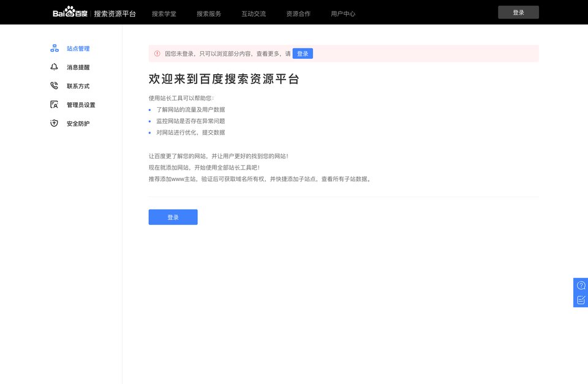Click the 搜索资源平台 title in the header

(x=115, y=14)
